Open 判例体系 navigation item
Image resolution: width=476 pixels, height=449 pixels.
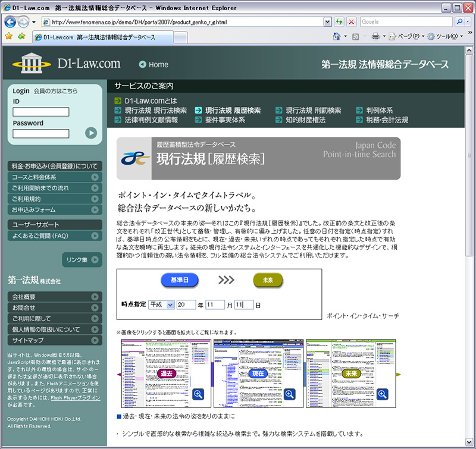click(x=375, y=111)
